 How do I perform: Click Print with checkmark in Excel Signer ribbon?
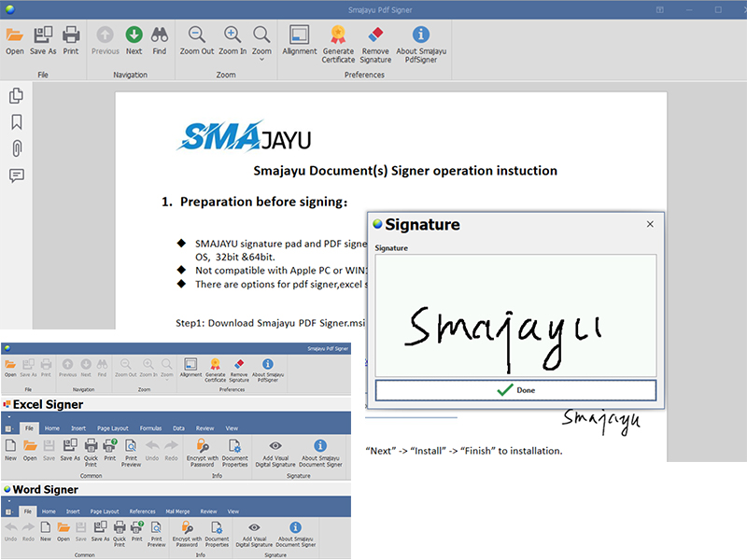110,450
